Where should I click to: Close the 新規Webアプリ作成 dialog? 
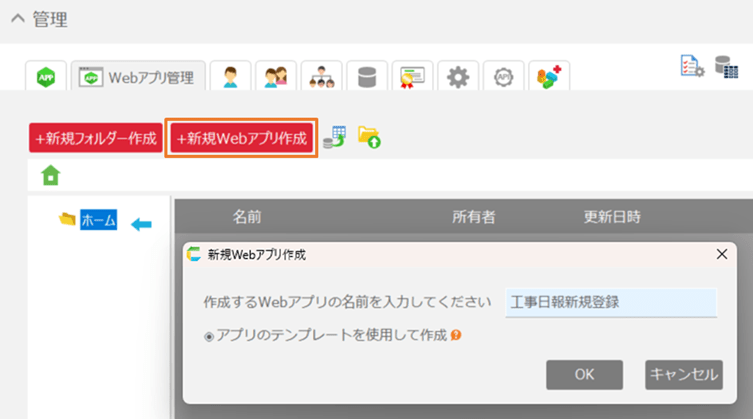(x=722, y=254)
